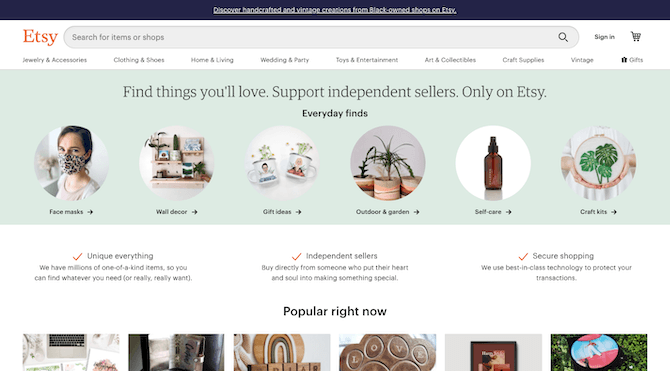Open Gifts with the gift icon
Viewport: 670px width, 371px height.
coord(632,60)
